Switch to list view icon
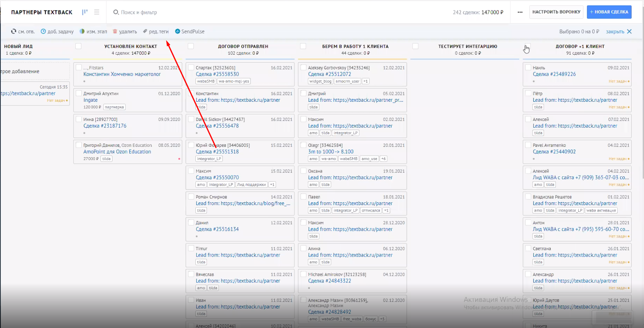Viewport: 644px width, 328px height. [97, 12]
